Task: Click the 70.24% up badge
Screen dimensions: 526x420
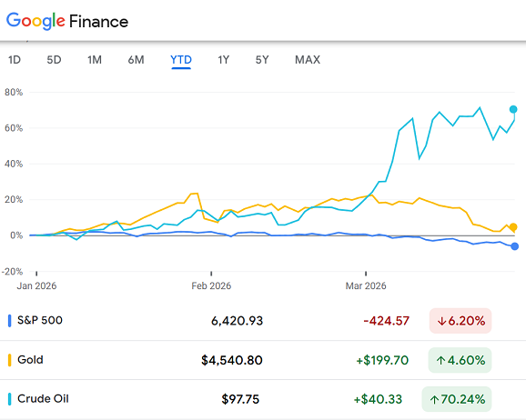Action: [x=457, y=399]
